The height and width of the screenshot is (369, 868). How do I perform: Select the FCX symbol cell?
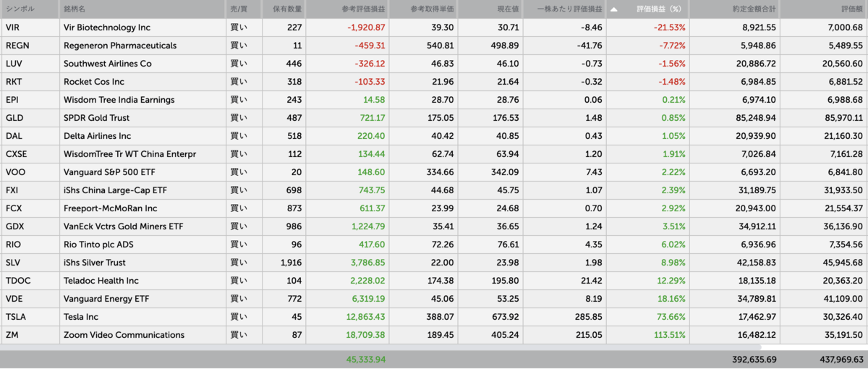tap(30, 208)
